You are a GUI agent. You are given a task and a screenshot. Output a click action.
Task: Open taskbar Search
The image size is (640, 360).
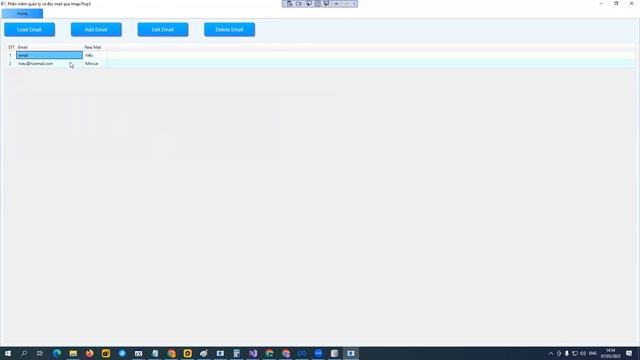[x=24, y=353]
